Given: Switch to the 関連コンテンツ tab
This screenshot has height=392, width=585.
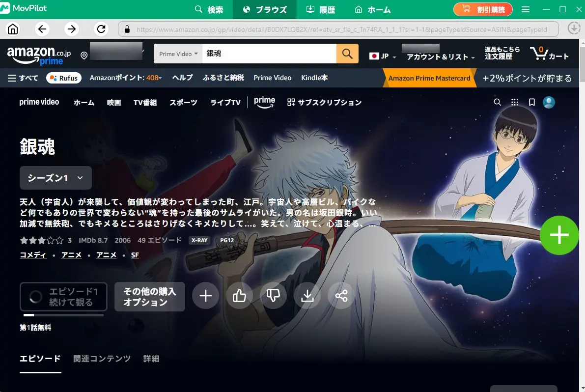Looking at the screenshot, I should [x=102, y=359].
